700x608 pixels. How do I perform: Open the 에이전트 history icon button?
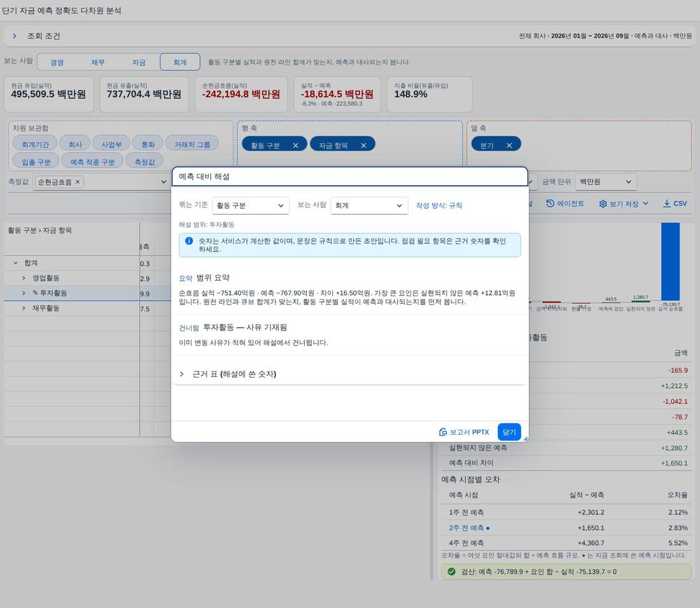point(564,204)
